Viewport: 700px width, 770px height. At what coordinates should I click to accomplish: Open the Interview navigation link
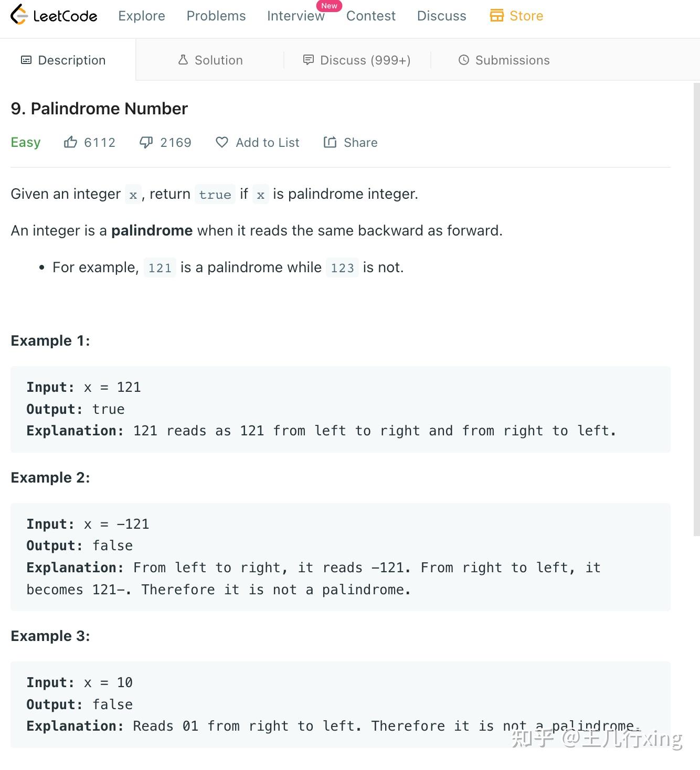[296, 16]
